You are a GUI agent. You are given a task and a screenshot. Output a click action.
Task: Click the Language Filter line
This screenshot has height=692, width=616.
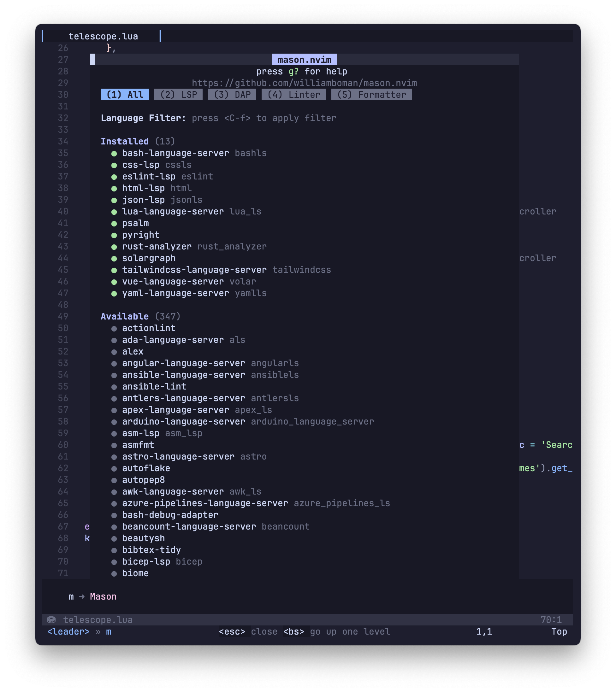[218, 118]
